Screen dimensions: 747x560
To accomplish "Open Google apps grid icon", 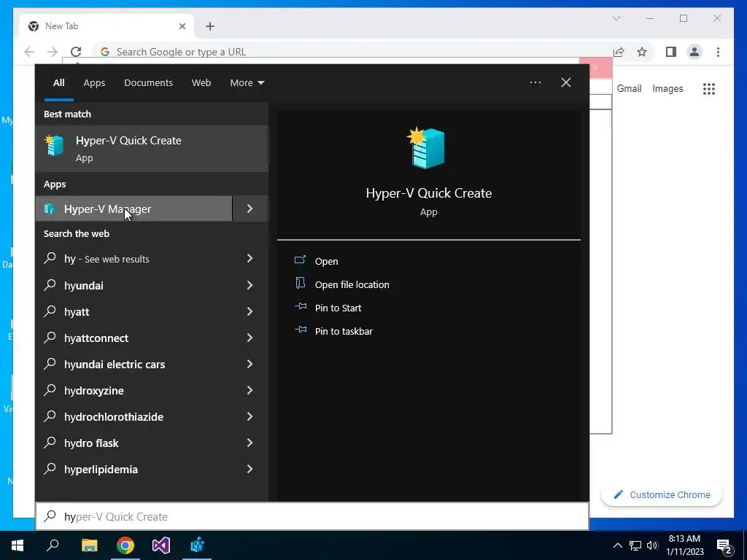I will [709, 88].
